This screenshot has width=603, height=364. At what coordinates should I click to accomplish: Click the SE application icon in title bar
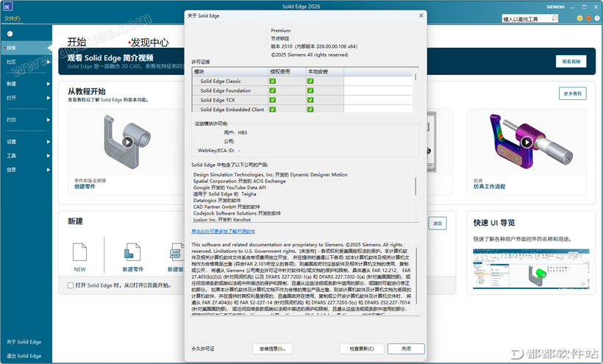pos(7,7)
